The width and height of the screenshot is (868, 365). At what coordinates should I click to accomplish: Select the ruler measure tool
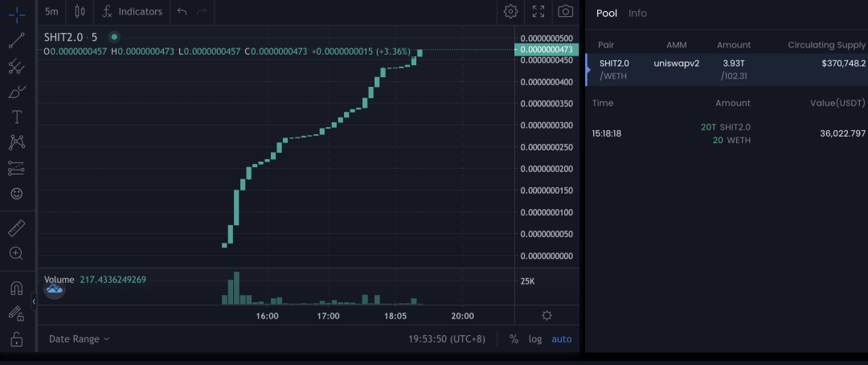click(16, 228)
